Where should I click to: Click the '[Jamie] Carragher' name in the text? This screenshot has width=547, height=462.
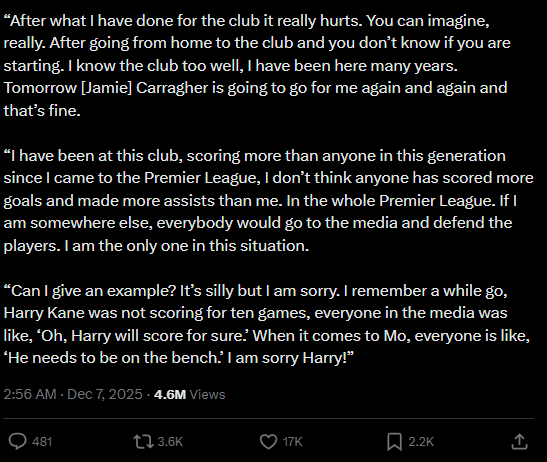[145, 88]
